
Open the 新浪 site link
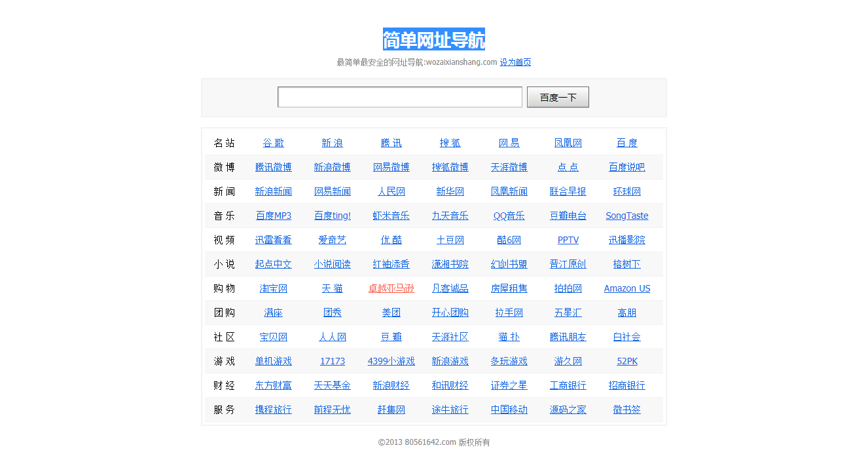(333, 143)
